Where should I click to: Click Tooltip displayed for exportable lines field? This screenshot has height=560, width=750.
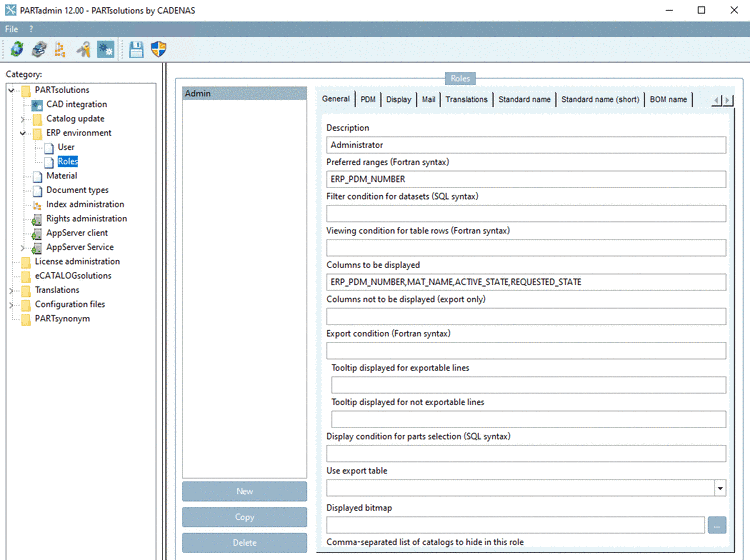tap(529, 385)
